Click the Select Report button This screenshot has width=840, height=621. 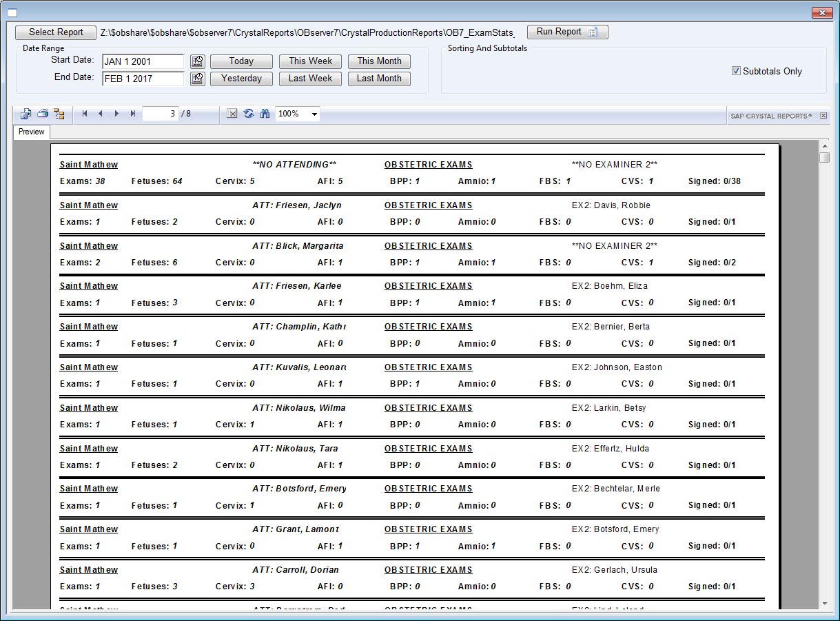click(56, 32)
